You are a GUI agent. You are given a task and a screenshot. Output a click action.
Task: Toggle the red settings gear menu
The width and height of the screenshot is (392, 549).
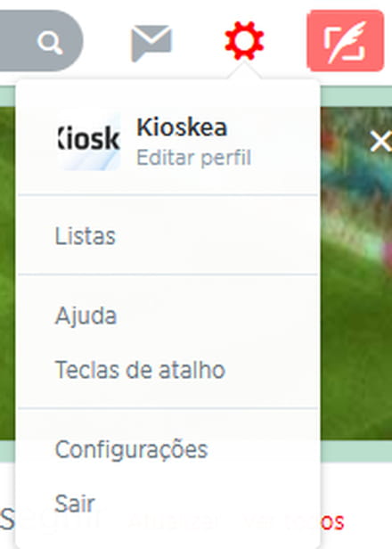pos(244,41)
